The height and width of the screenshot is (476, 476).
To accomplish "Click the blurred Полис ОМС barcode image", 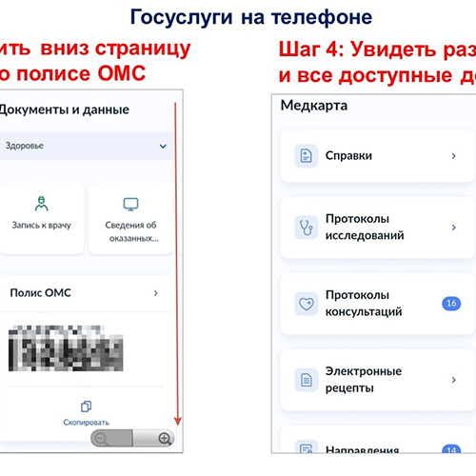I will (66, 348).
